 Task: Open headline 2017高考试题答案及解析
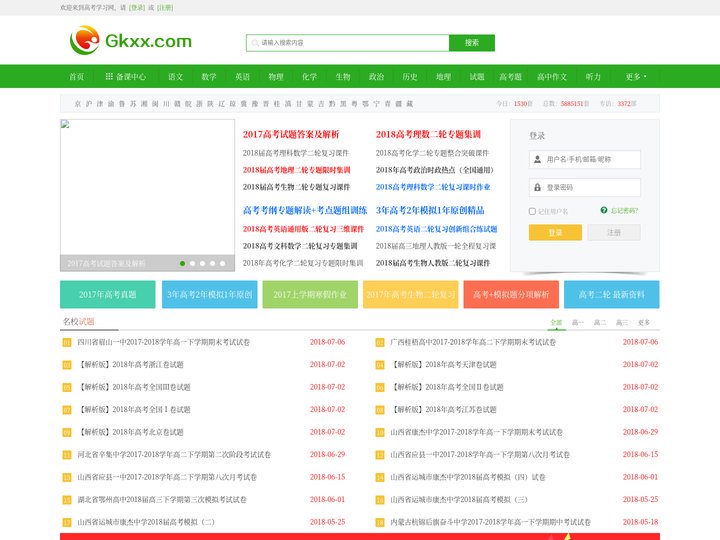tap(291, 134)
